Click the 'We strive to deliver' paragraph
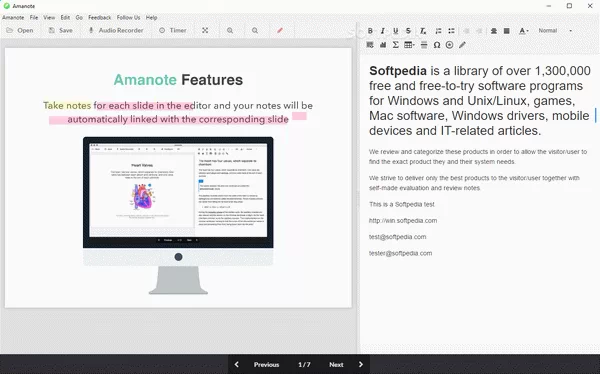 pyautogui.click(x=474, y=183)
